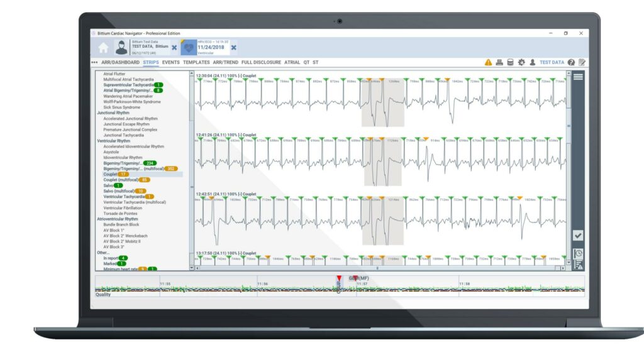Screen dimensions: 644x362
Task: Click the Junctional Rhythm group heading
Action: point(113,113)
